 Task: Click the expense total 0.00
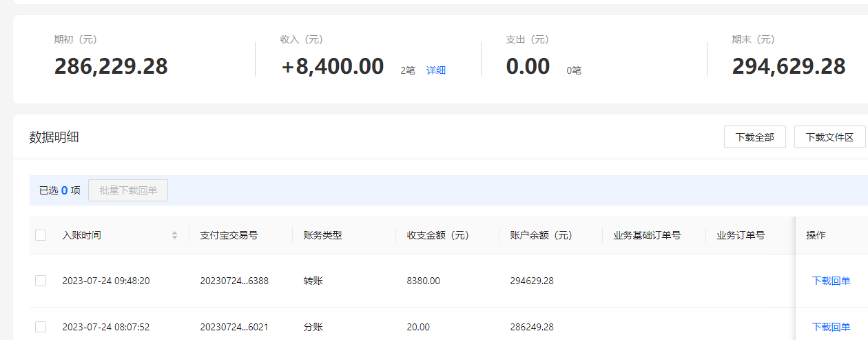[528, 66]
